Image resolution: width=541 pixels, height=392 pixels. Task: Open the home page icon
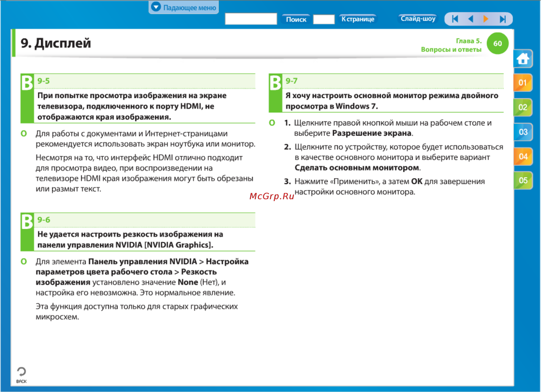[x=523, y=58]
